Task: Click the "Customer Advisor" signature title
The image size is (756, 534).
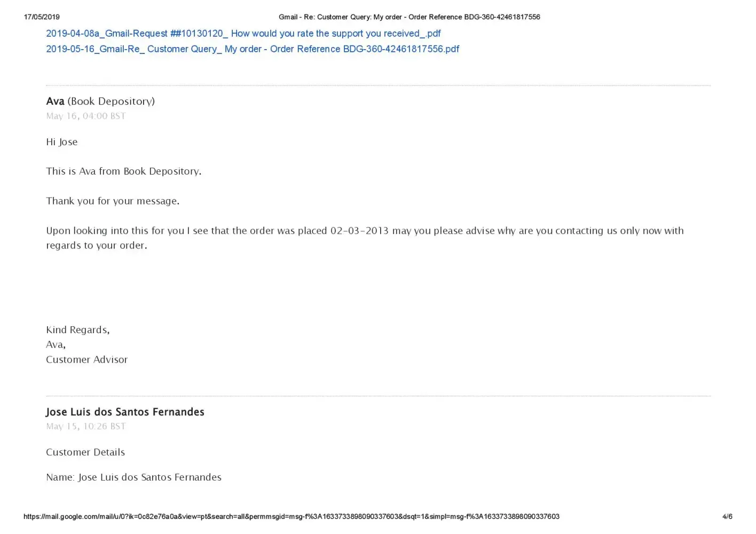Action: tap(86, 360)
